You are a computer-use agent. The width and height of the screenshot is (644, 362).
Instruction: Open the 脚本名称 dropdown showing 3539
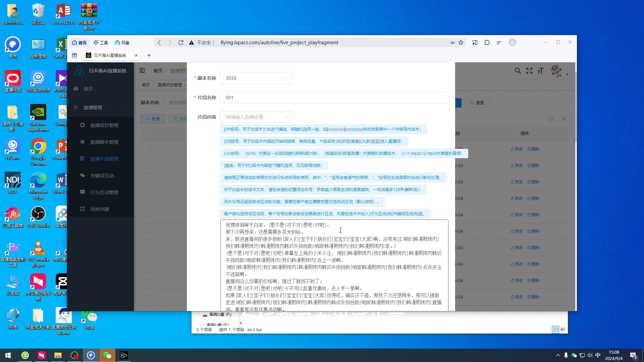coord(257,78)
